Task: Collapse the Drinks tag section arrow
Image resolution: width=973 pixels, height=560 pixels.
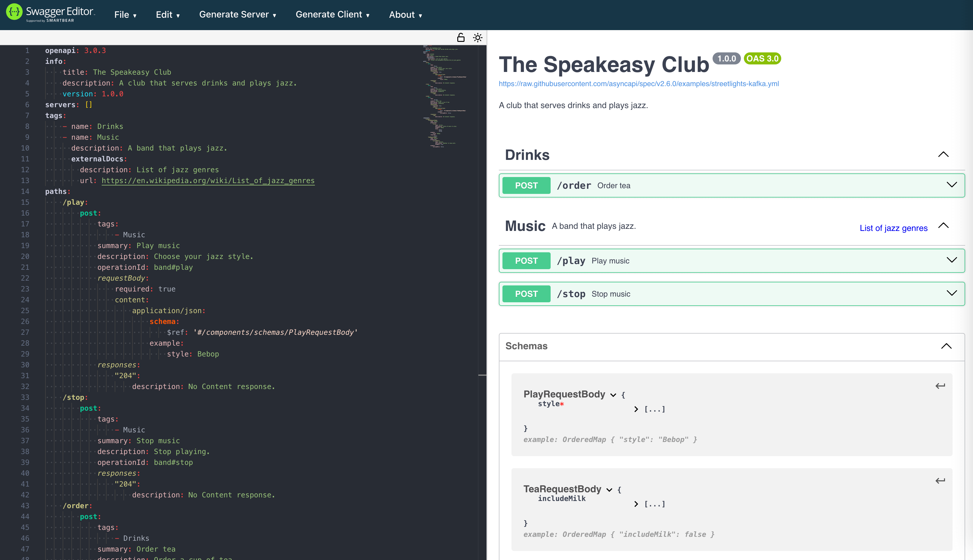Action: click(x=943, y=155)
